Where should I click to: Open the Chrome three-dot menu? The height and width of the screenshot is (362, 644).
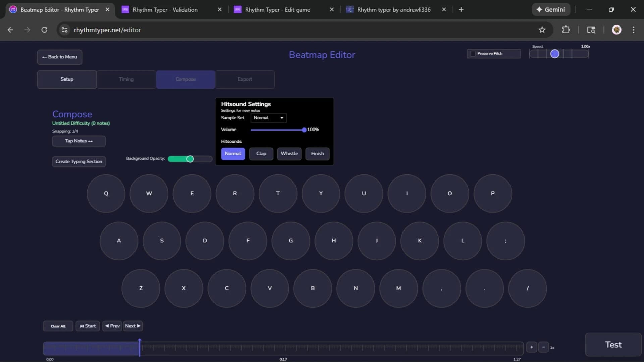pos(634,30)
